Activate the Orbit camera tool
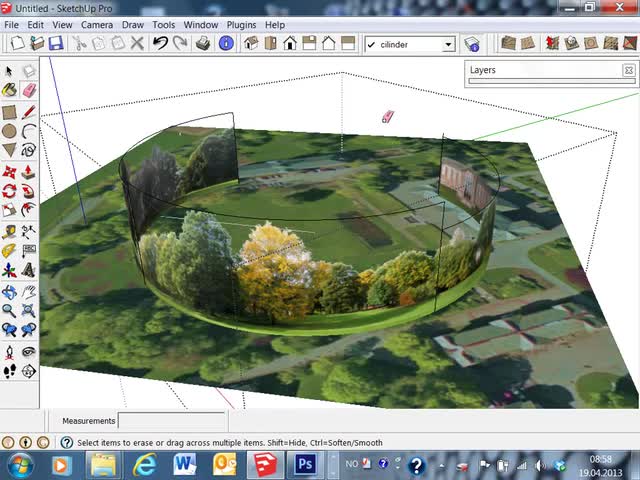This screenshot has height=480, width=640. pyautogui.click(x=9, y=292)
